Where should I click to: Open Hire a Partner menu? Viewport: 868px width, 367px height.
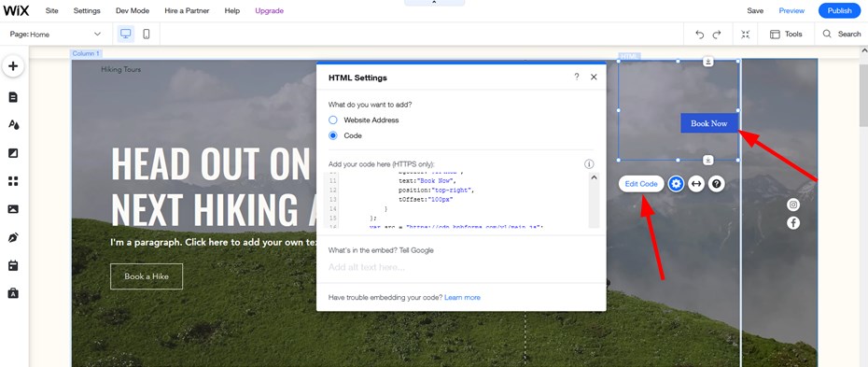(187, 10)
